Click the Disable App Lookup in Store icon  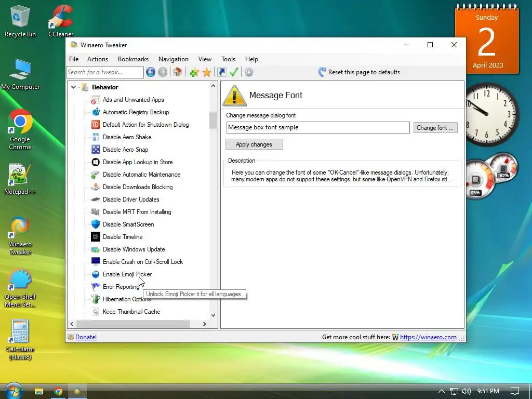[x=96, y=162]
